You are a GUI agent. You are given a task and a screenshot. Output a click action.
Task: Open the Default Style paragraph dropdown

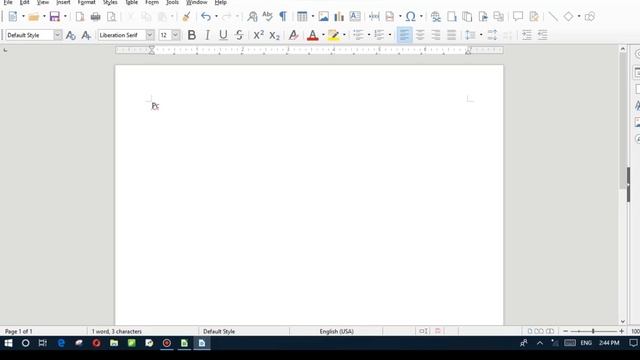point(58,35)
